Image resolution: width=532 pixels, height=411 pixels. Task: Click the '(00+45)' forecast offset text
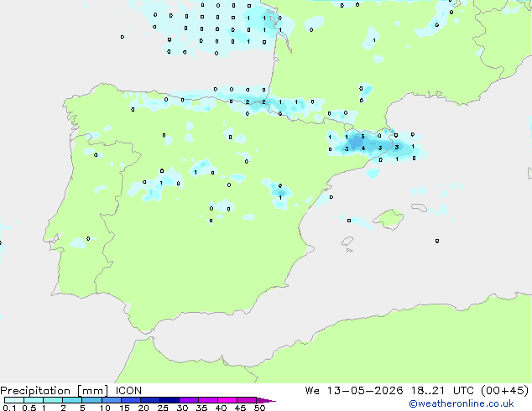coord(505,391)
